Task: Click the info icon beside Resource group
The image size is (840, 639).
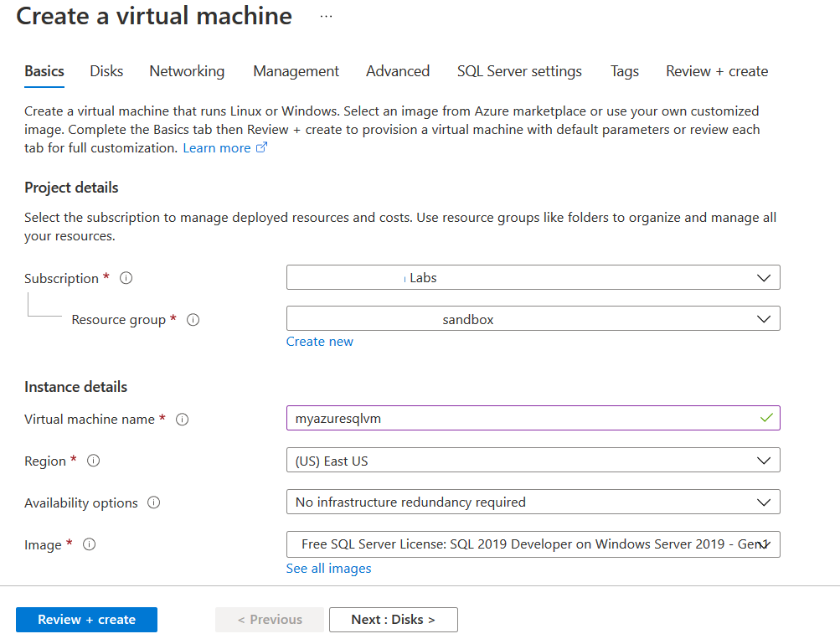Action: click(x=193, y=320)
